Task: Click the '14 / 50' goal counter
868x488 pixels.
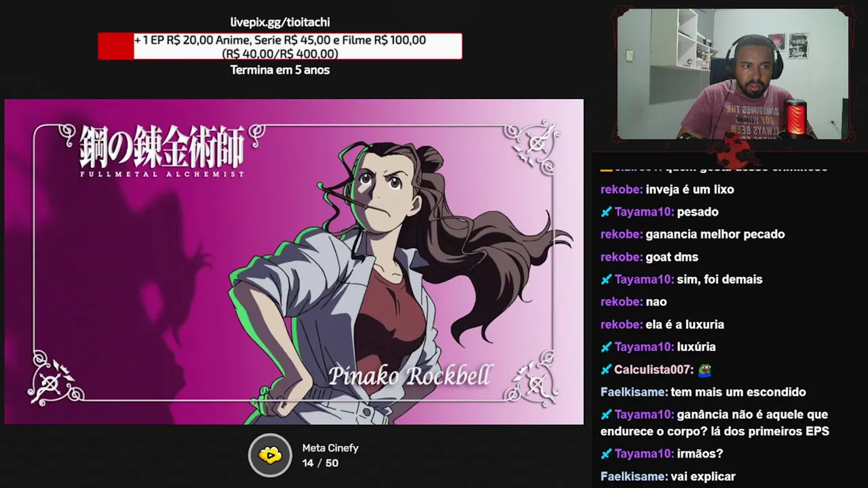Action: click(x=320, y=463)
